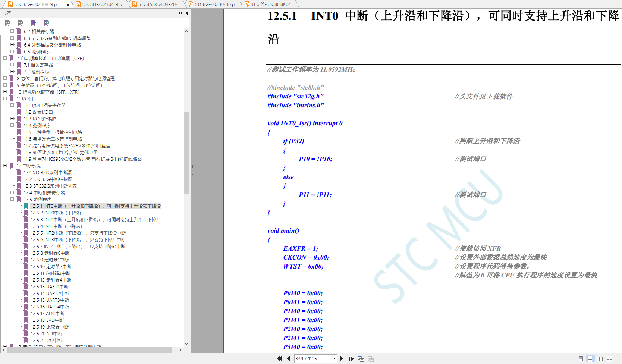Click the previous view icon

click(x=361, y=358)
